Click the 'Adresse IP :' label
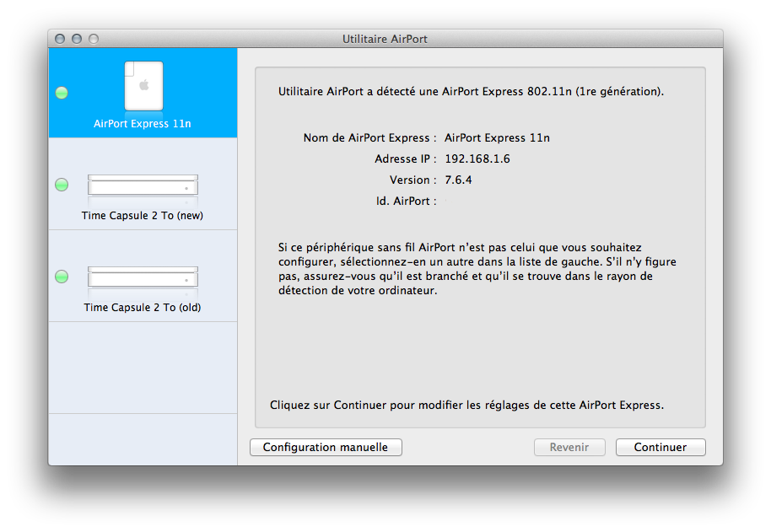 406,159
